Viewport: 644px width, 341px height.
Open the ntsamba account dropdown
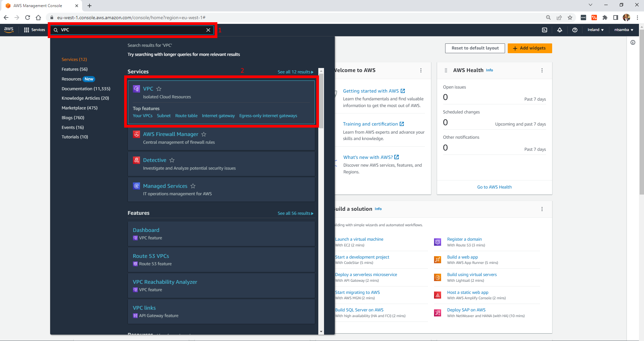click(x=623, y=30)
